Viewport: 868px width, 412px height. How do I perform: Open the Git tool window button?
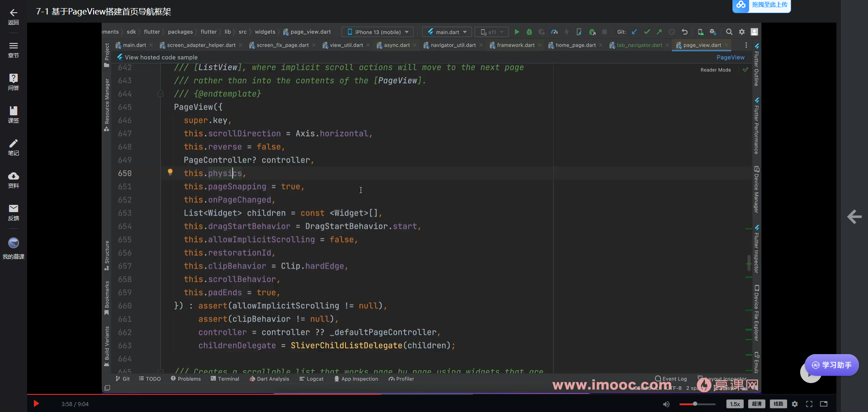[123, 379]
